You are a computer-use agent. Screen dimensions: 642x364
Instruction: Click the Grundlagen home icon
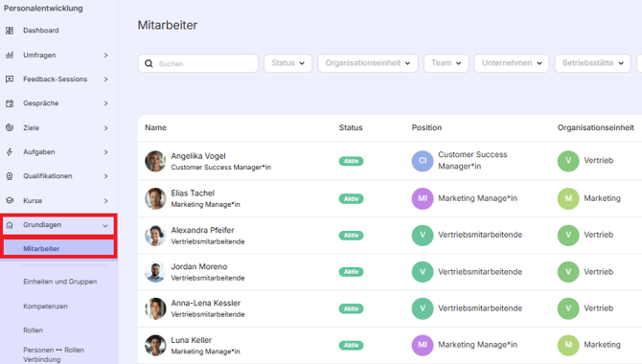coord(10,225)
